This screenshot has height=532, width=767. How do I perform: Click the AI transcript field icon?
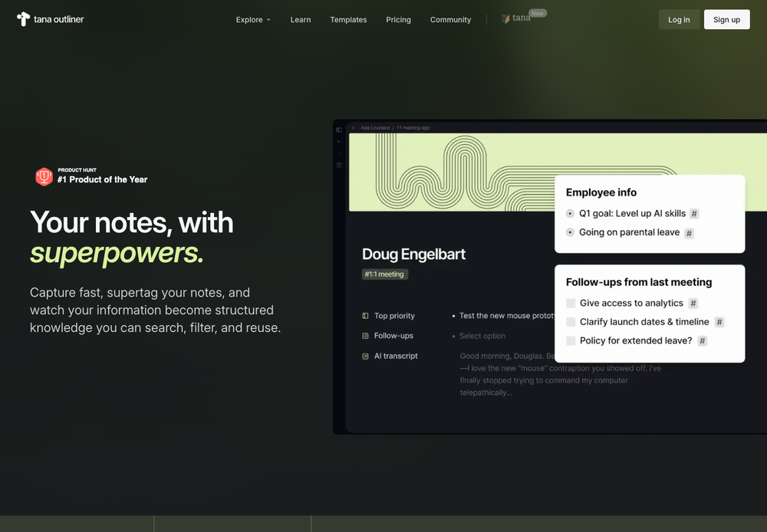365,356
